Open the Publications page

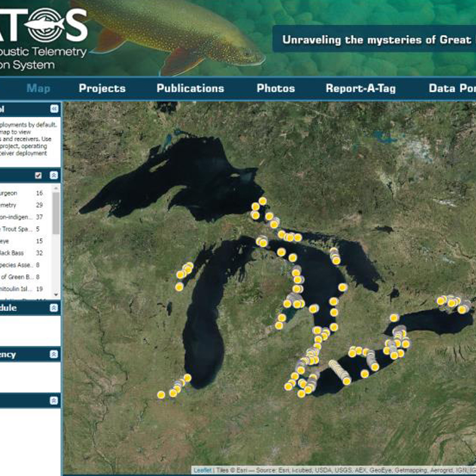click(190, 88)
